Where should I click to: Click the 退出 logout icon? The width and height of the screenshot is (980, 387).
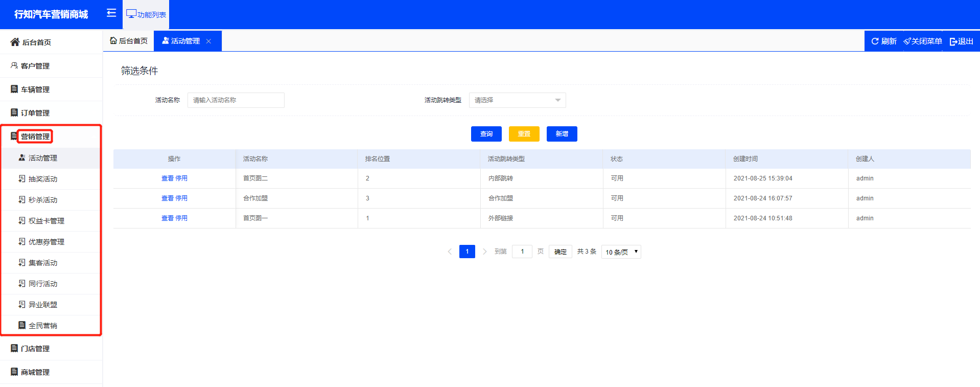coord(953,41)
